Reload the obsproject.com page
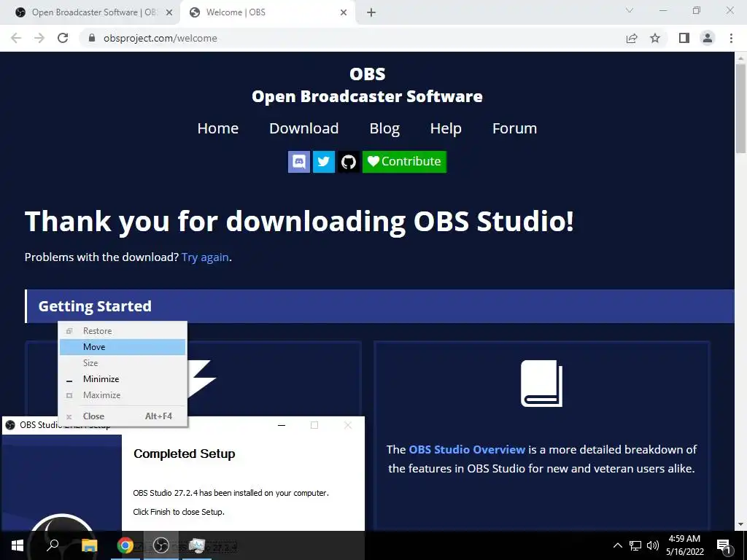The width and height of the screenshot is (747, 560). click(x=63, y=38)
